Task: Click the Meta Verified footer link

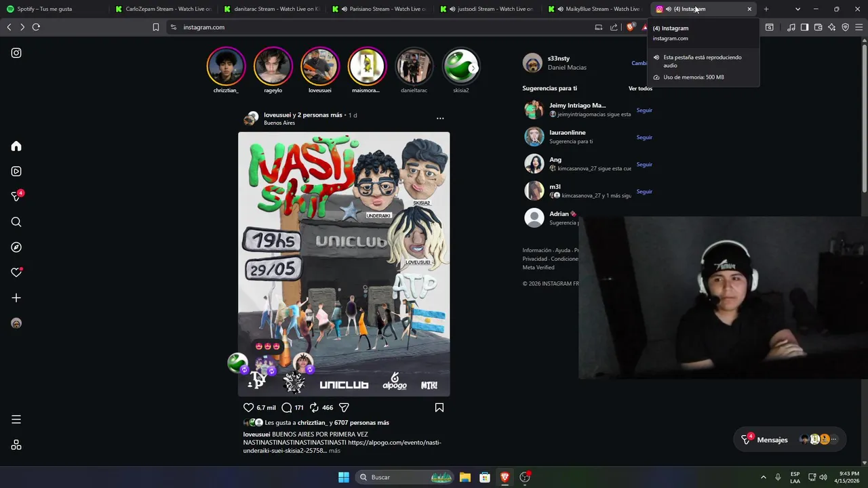Action: point(538,268)
